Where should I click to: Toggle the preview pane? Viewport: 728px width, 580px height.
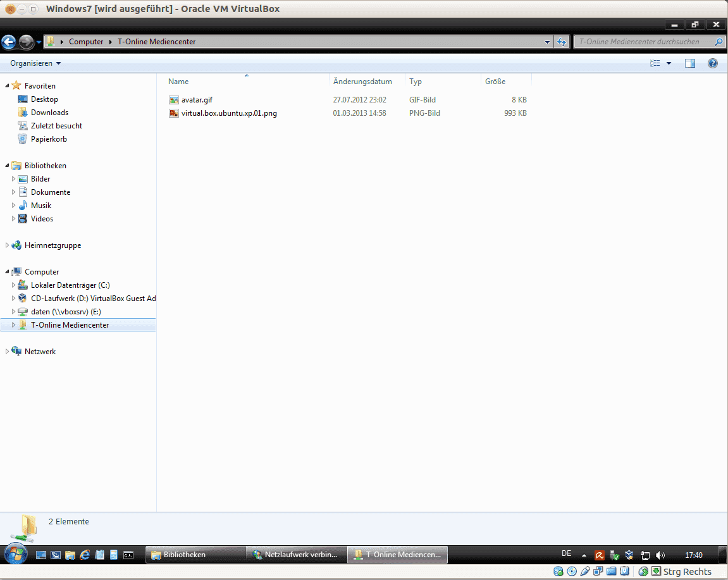pyautogui.click(x=690, y=63)
